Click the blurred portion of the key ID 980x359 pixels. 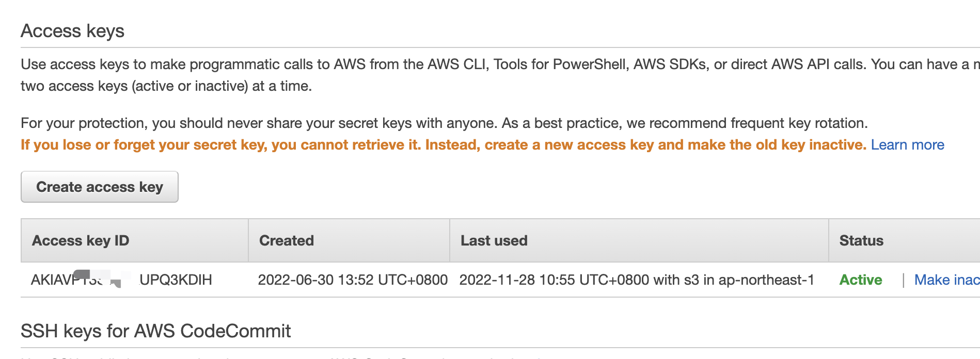pos(103,279)
